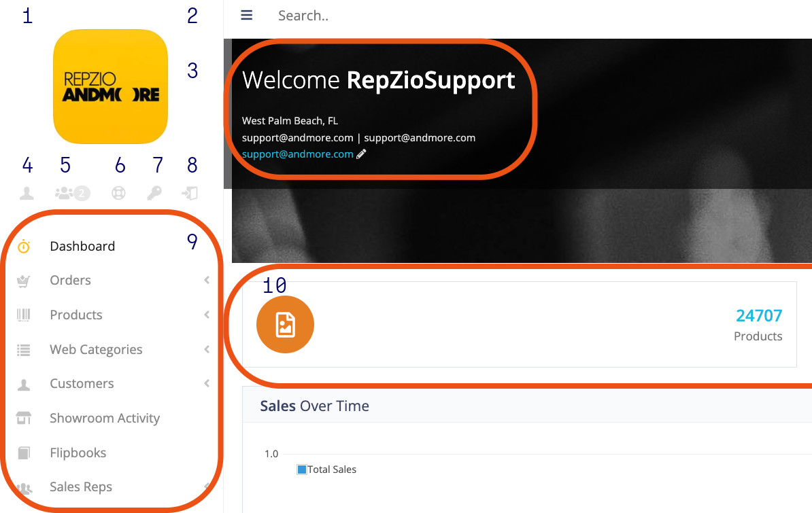Screen dimensions: 812x513
Task: Click the Products label under 24707
Action: pos(758,336)
